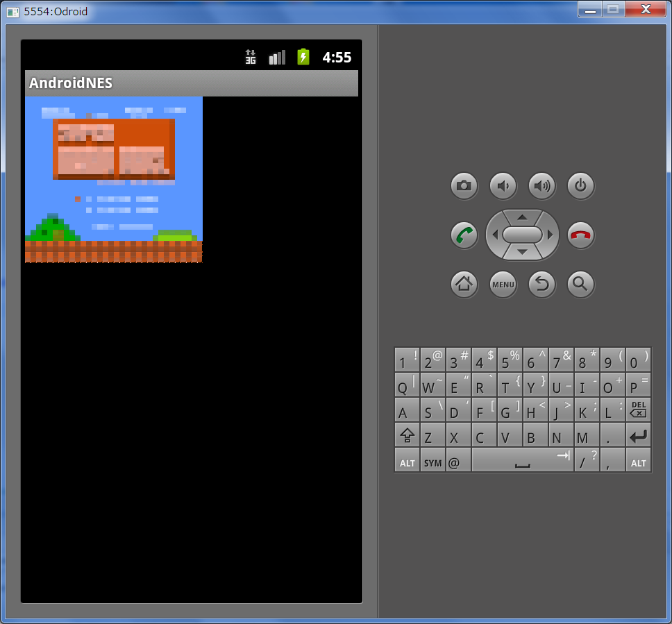The image size is (672, 624).
Task: Minimize the 5554:Odroid emulator window
Action: coord(590,8)
